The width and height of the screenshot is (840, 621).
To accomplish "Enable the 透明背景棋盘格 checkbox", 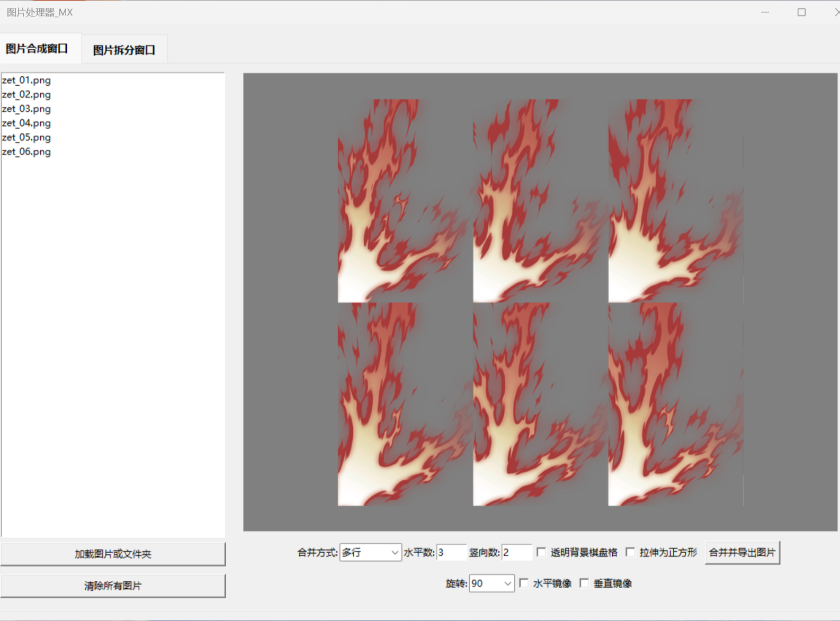I will coord(541,552).
